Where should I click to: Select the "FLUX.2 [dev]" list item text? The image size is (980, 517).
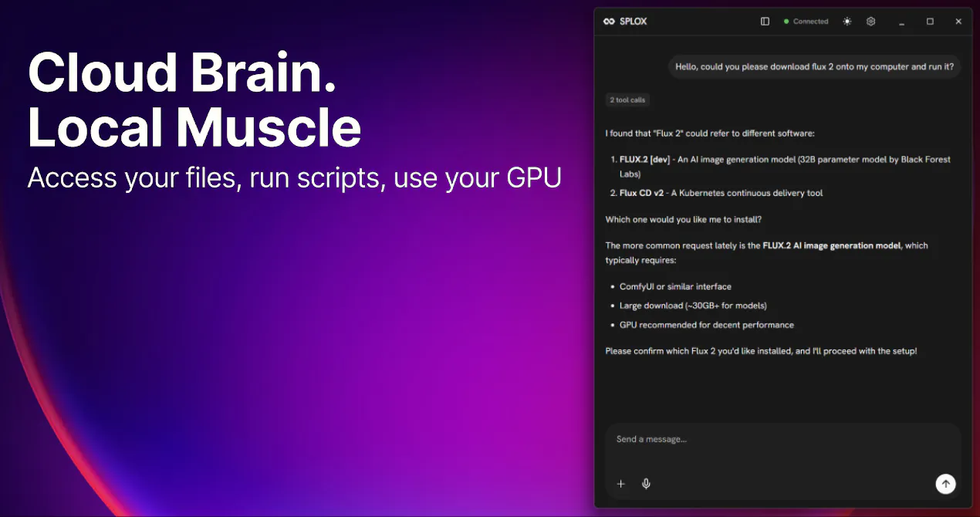pyautogui.click(x=785, y=167)
